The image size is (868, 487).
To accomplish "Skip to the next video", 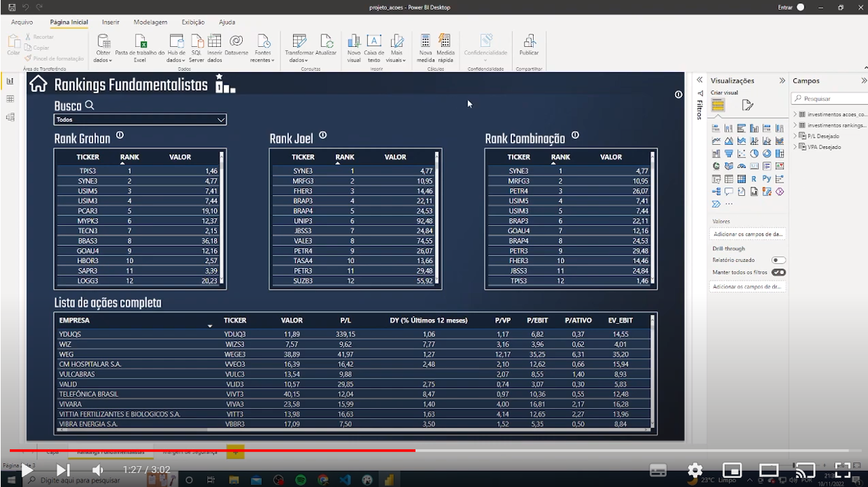I will click(63, 470).
